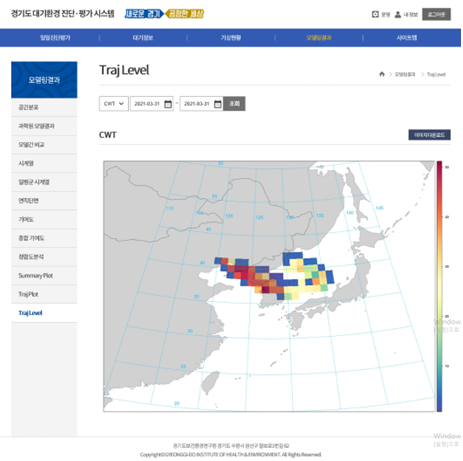Click the home icon in the breadcrumb
The width and height of the screenshot is (463, 461).
[x=382, y=74]
